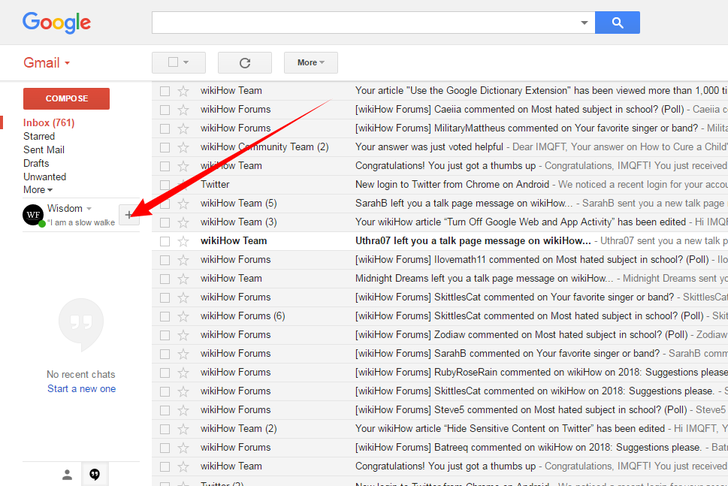
Task: Select checkbox for MilitaryMattheus commented email
Action: coord(165,129)
